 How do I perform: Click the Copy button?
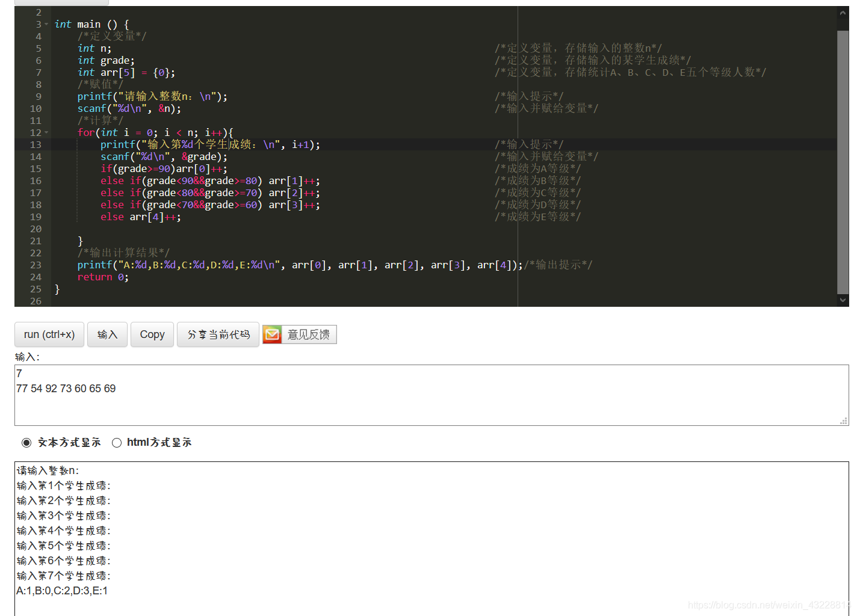[152, 334]
